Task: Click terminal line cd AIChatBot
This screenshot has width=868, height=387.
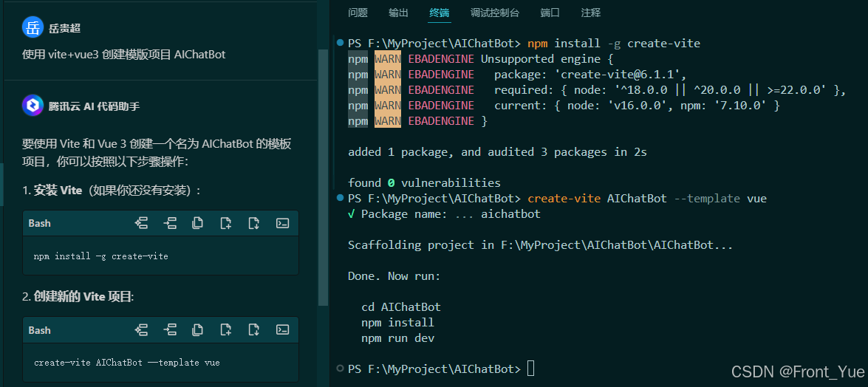Action: (x=401, y=306)
